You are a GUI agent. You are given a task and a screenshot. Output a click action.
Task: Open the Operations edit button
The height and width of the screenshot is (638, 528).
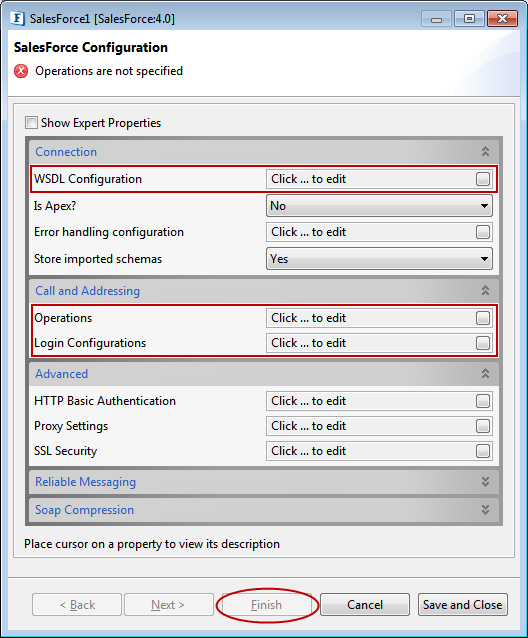(x=482, y=318)
